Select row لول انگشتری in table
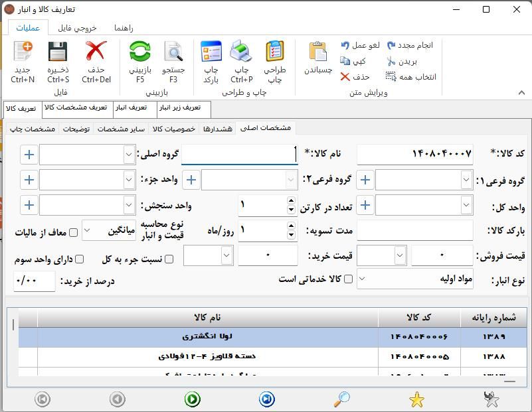532x412 pixels. pyautogui.click(x=273, y=337)
